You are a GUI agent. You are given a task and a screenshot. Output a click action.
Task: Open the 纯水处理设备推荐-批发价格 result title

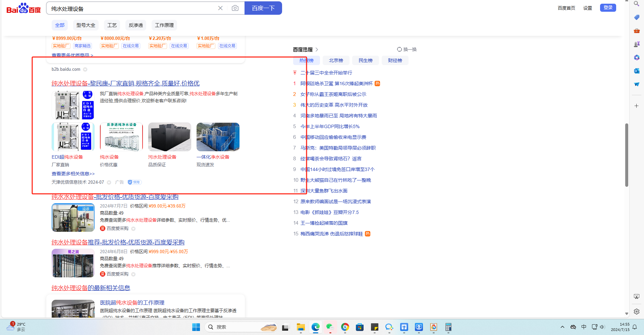(x=118, y=242)
